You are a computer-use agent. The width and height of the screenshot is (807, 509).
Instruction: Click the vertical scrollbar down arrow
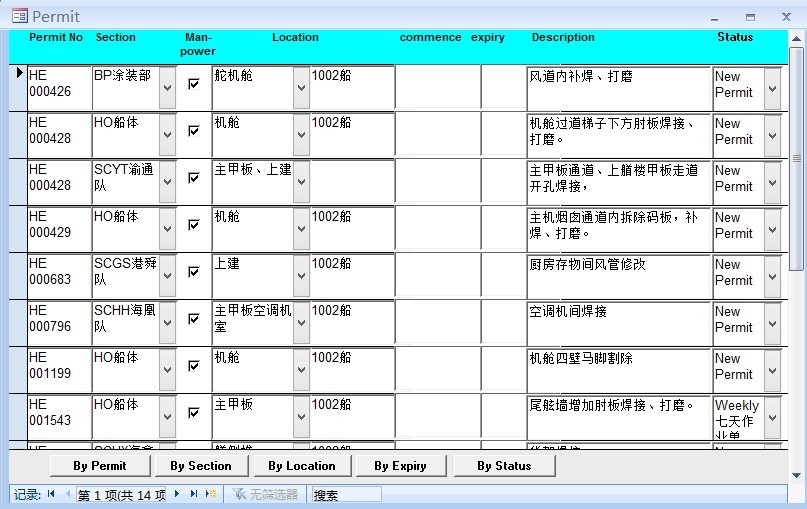797,475
